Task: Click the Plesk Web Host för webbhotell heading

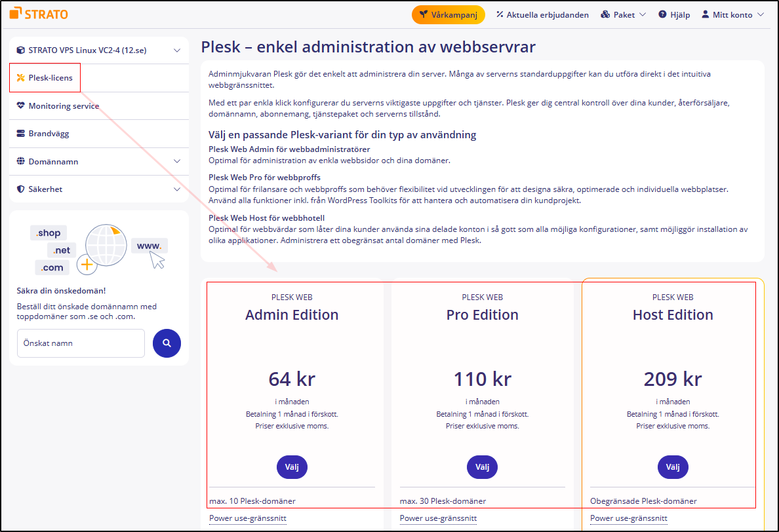Action: pyautogui.click(x=266, y=218)
